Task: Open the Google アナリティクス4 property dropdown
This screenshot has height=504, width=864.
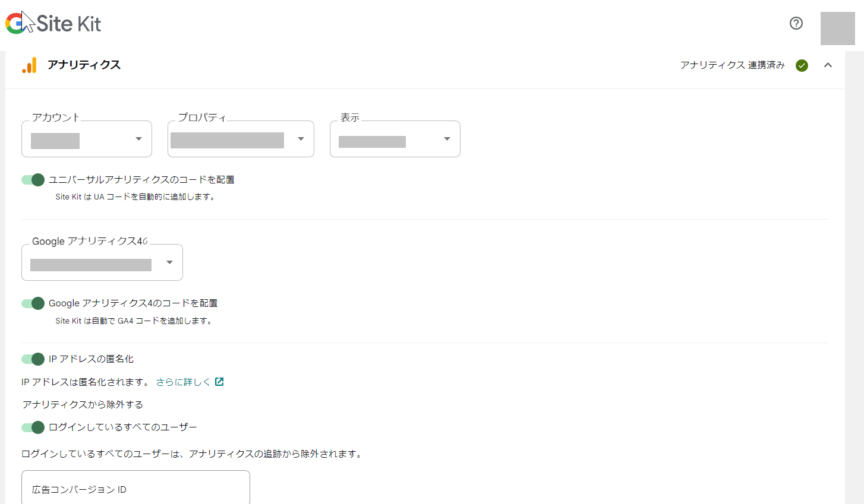Action: click(x=102, y=262)
